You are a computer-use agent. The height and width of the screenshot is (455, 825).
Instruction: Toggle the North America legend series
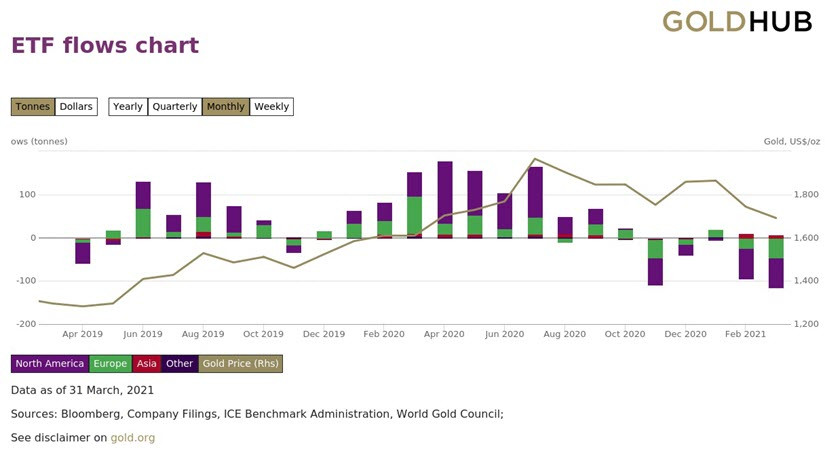49,363
